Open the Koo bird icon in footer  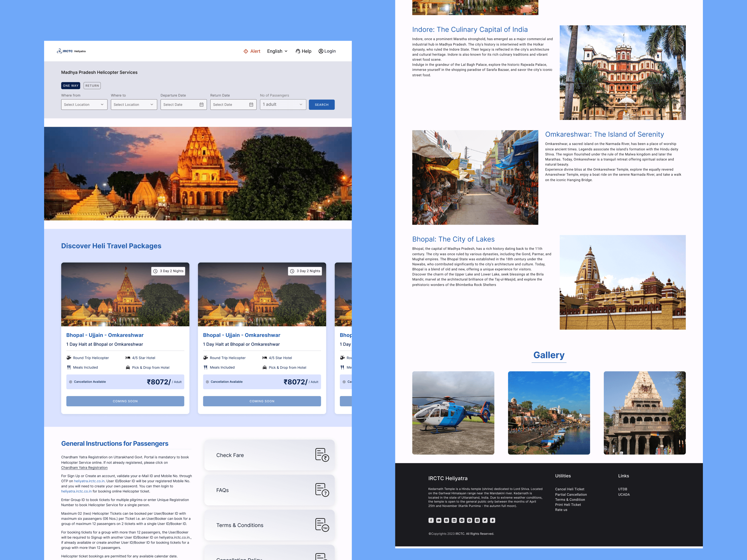[x=493, y=520]
